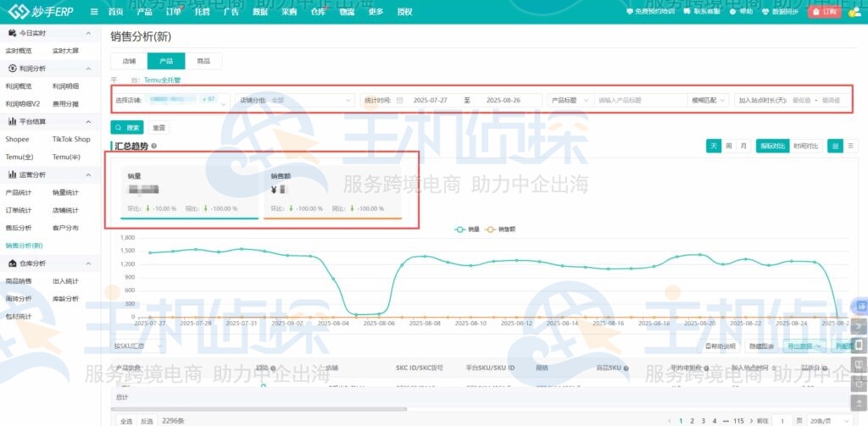868x426 pixels.
Task: Select 指标对比 comparison mode
Action: [x=772, y=146]
